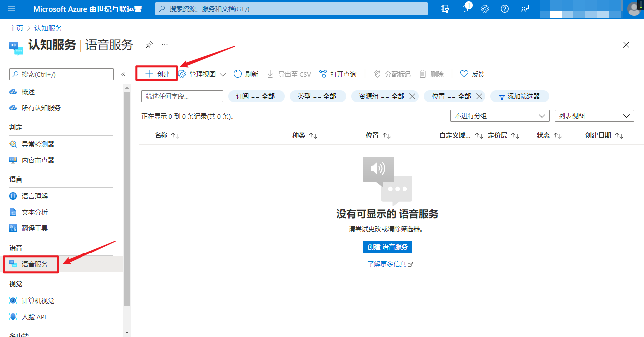Screen dimensions: 644x337
Task: Open the 订阅 == 全部 filter
Action: [256, 96]
